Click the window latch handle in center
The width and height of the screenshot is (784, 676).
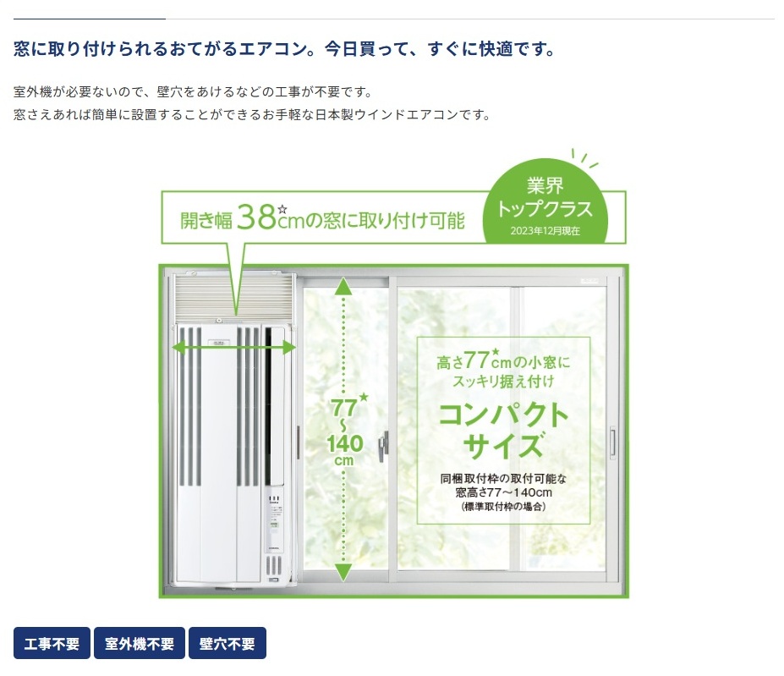click(x=383, y=447)
